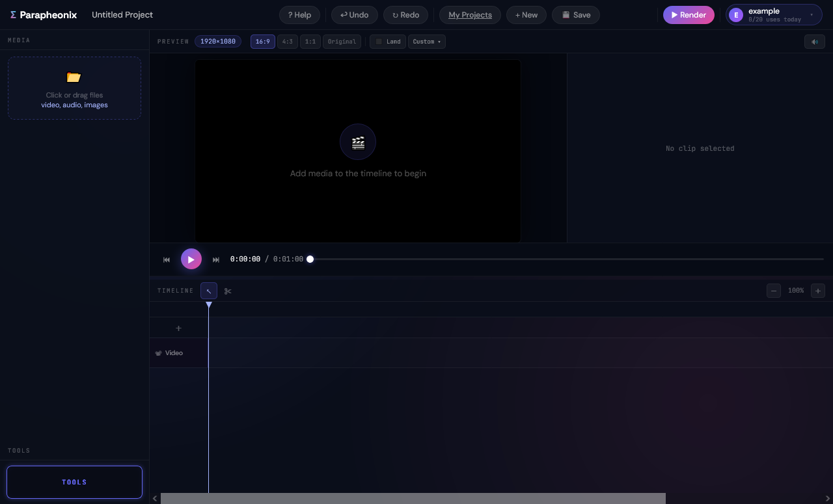Click the user avatar E icon
The width and height of the screenshot is (833, 504).
click(736, 15)
